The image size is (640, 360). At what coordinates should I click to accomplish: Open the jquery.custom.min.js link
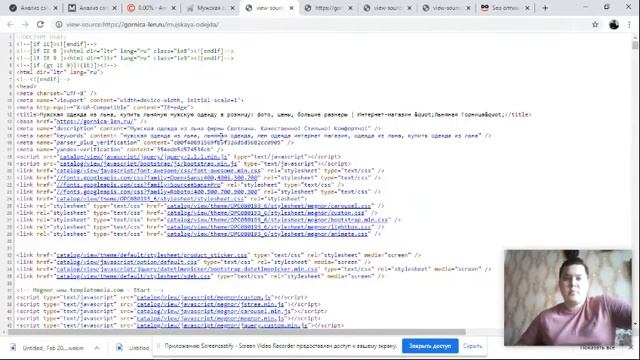[x=222, y=325]
